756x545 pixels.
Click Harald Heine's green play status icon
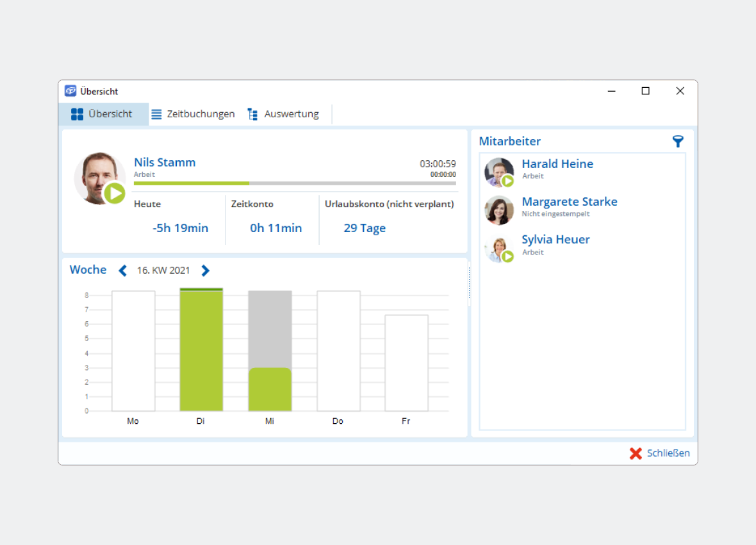coord(508,181)
